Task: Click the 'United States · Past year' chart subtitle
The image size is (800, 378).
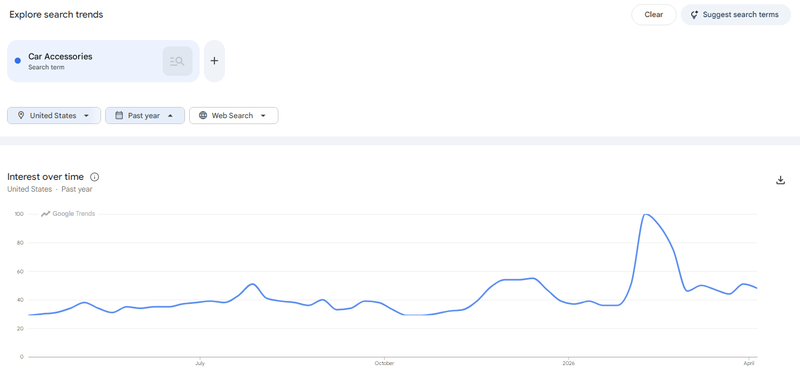Action: pyautogui.click(x=49, y=189)
